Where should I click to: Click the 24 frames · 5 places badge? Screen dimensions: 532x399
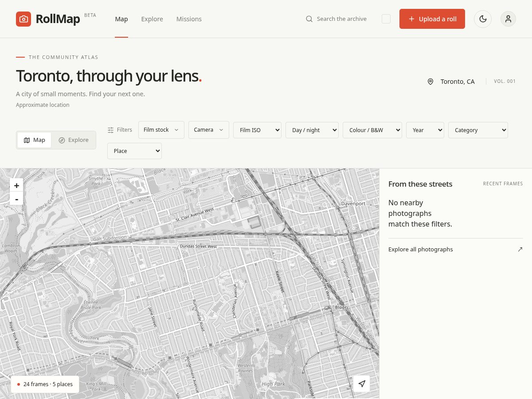pyautogui.click(x=45, y=384)
